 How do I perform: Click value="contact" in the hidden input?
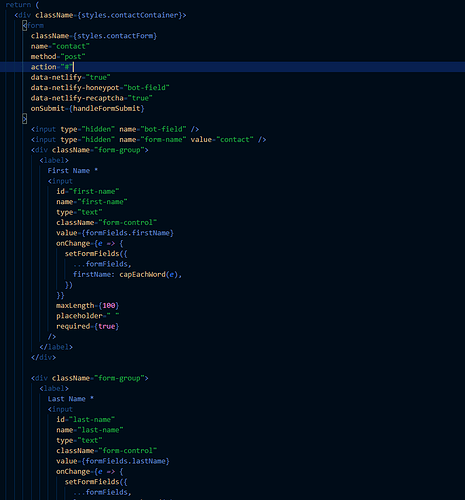click(x=222, y=139)
